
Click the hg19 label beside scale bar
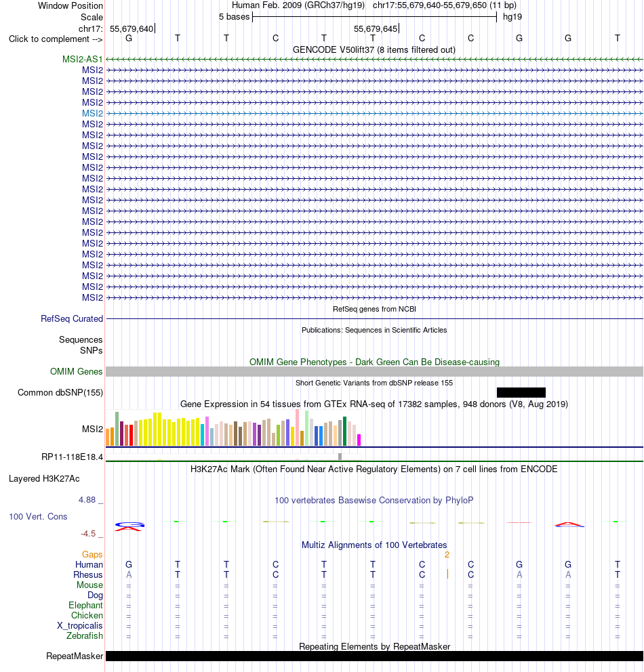pyautogui.click(x=512, y=17)
